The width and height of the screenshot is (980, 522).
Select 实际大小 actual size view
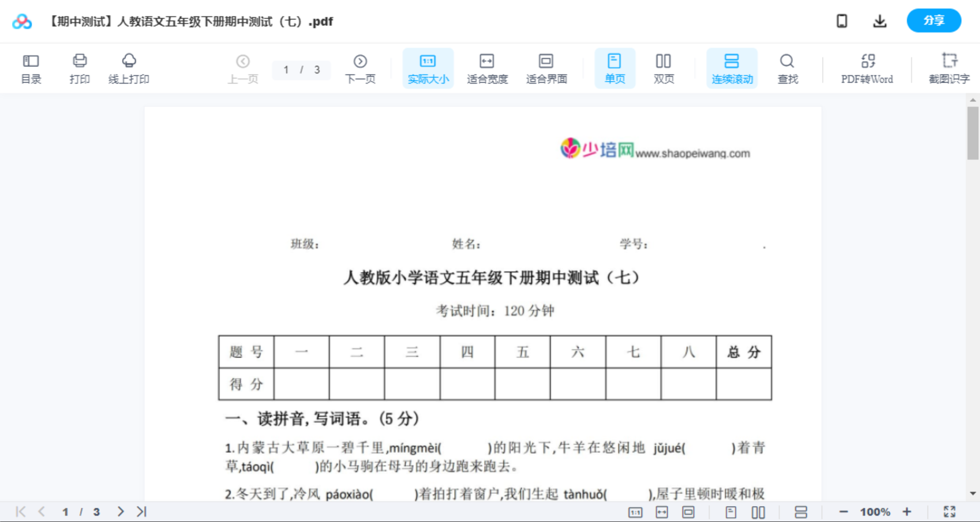[428, 68]
